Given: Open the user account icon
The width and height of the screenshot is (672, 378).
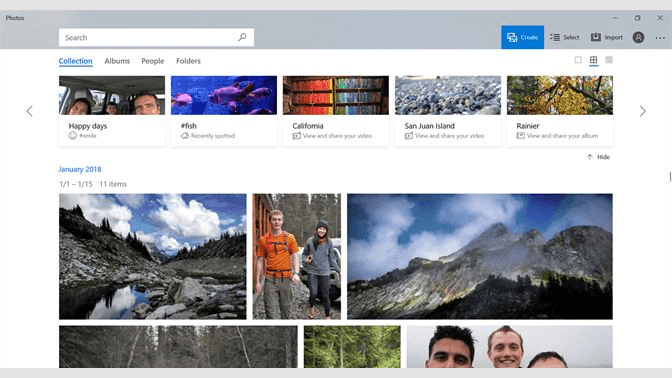Looking at the screenshot, I should point(638,37).
